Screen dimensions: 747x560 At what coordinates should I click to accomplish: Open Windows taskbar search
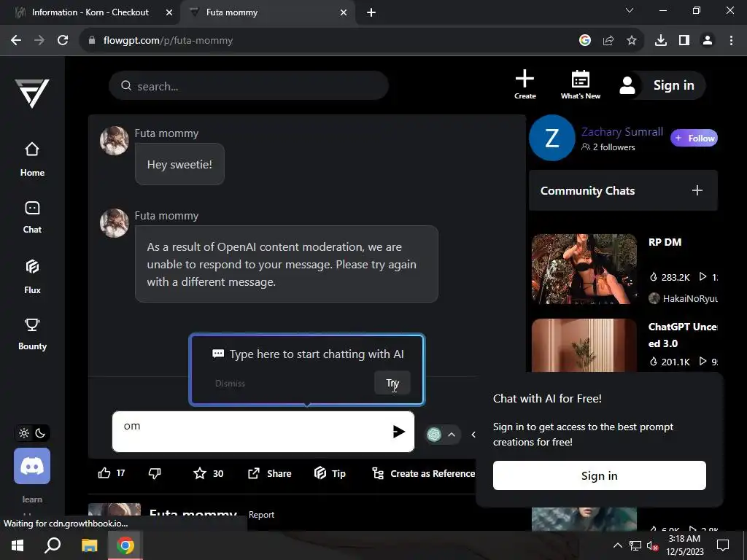point(53,545)
